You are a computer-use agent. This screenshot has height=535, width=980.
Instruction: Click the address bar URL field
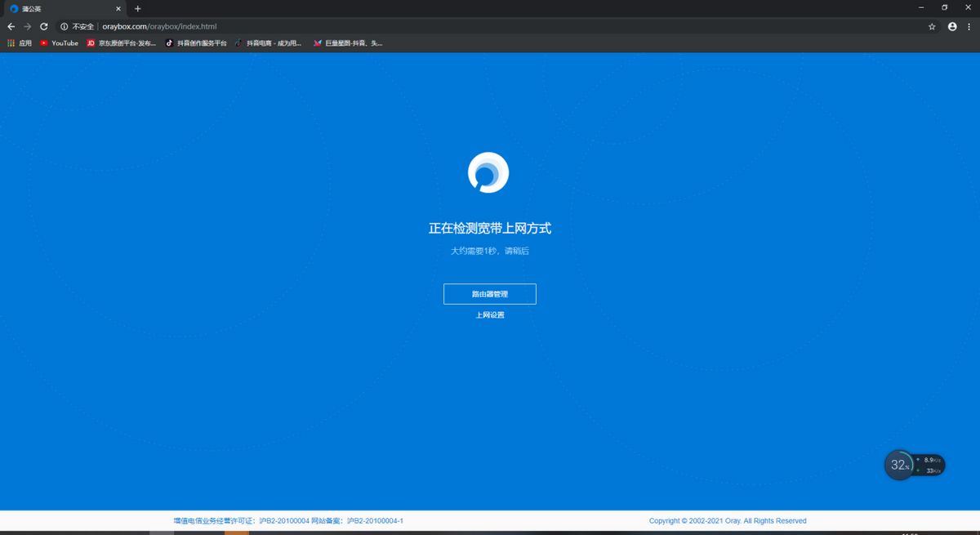(490, 26)
